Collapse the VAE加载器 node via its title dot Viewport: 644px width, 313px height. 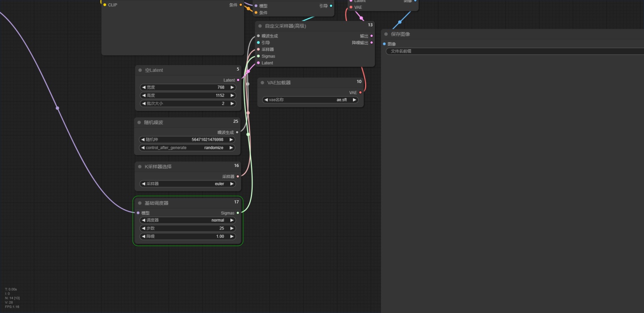tap(262, 83)
